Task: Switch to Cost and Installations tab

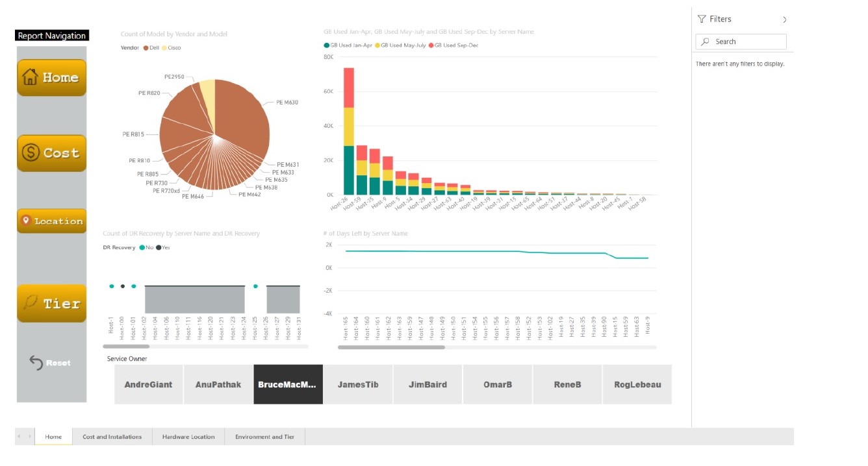Action: (112, 437)
